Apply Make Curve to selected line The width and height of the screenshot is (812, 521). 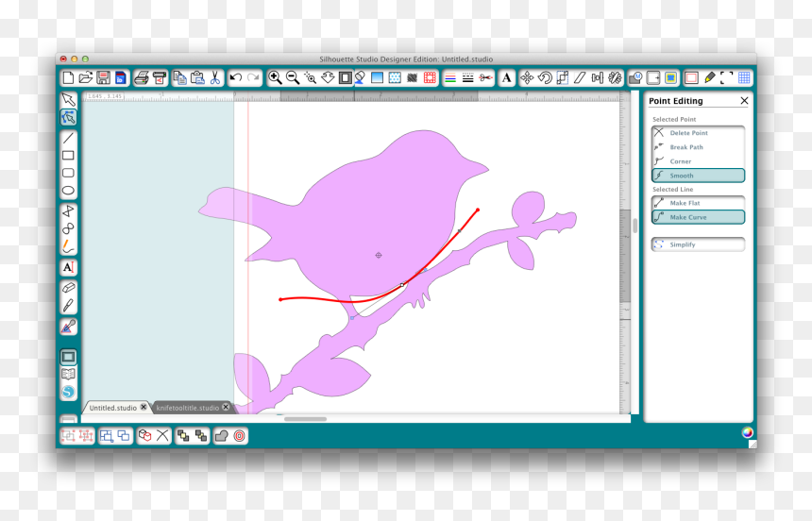(698, 217)
